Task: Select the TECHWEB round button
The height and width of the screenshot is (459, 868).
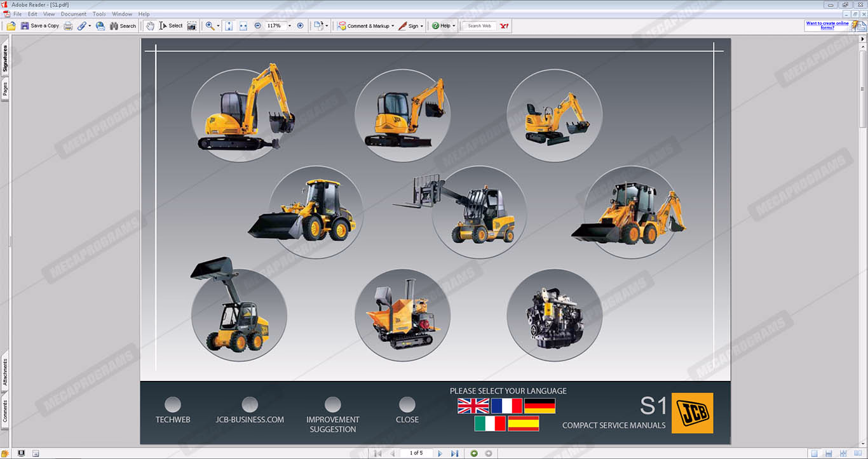Action: click(x=173, y=404)
